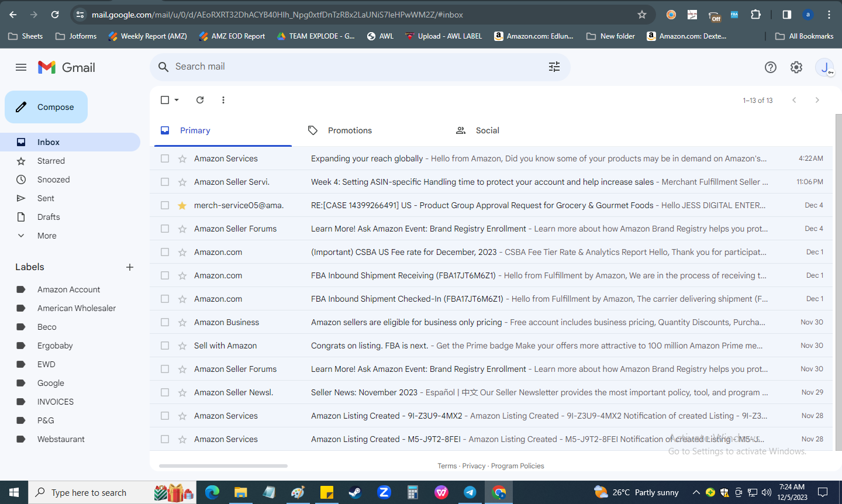This screenshot has height=504, width=842.
Task: Open the FBA Inbound Shipment Checked-In email
Action: [x=491, y=299]
